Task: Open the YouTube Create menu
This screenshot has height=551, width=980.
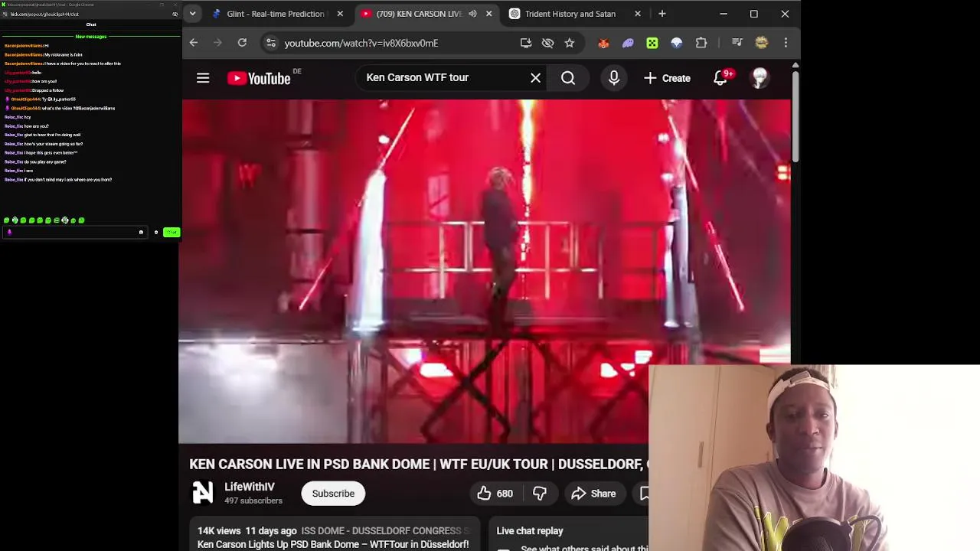Action: (x=667, y=78)
